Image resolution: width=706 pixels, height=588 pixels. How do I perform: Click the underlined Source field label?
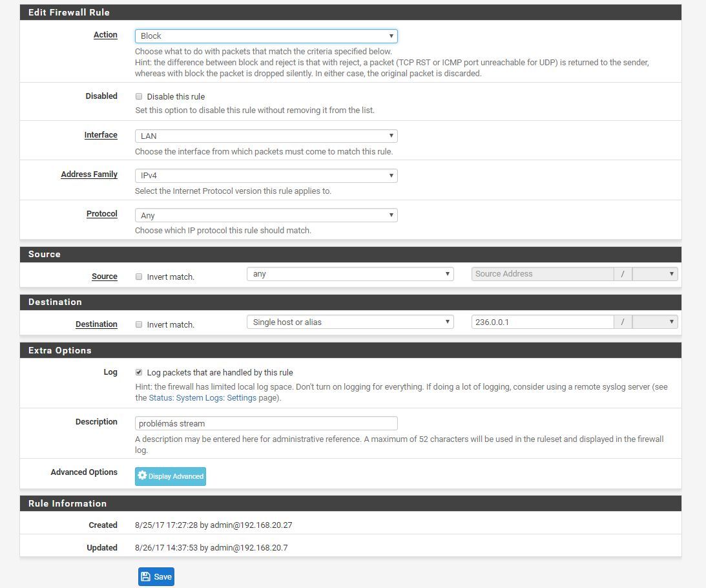click(105, 277)
